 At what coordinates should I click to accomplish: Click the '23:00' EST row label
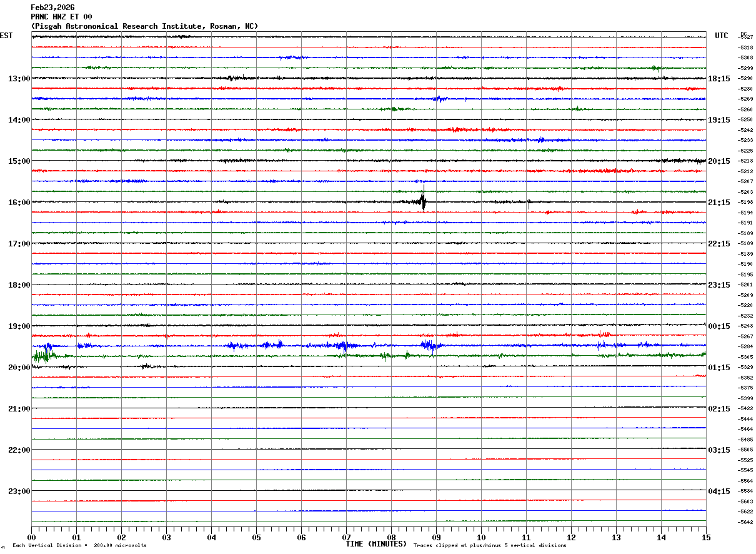pyautogui.click(x=19, y=491)
